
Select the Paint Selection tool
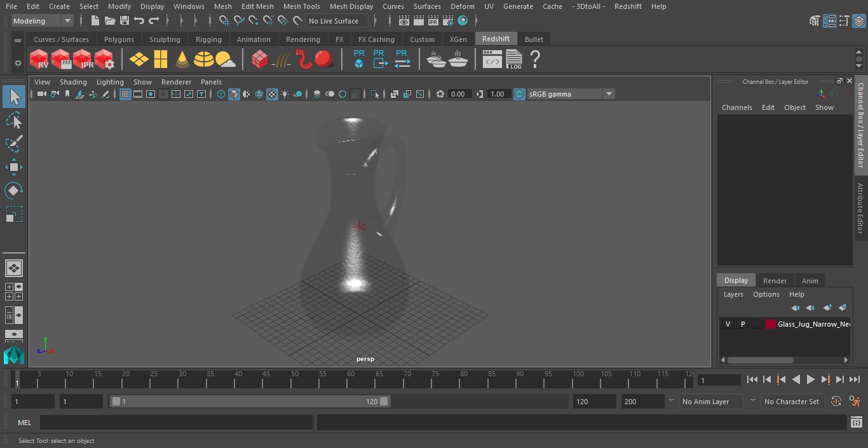point(13,144)
